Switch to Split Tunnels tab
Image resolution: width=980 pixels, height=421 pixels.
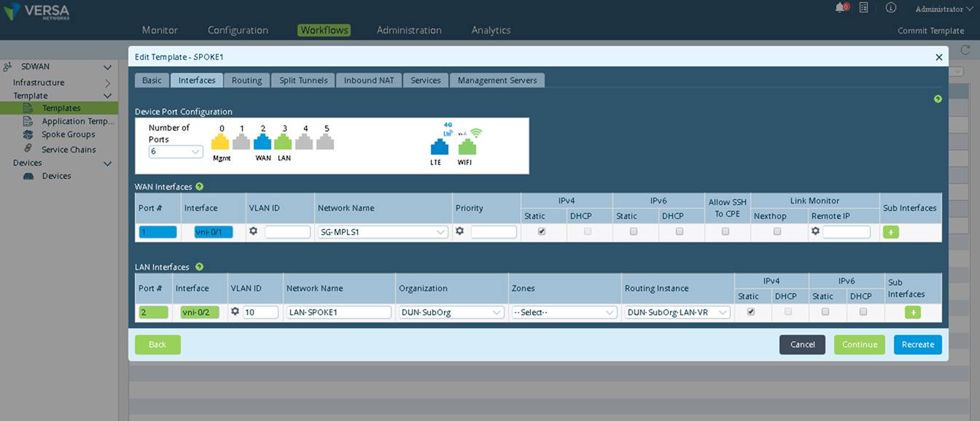coord(303,80)
